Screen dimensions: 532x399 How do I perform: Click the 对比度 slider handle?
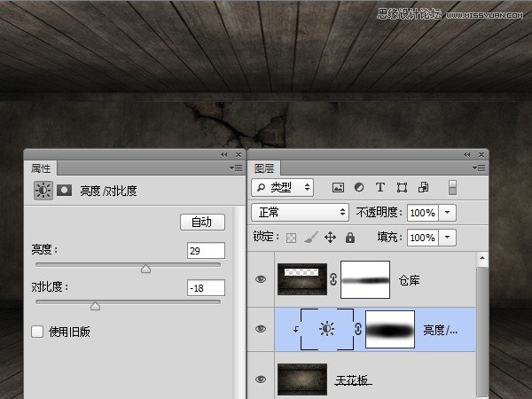(x=96, y=306)
